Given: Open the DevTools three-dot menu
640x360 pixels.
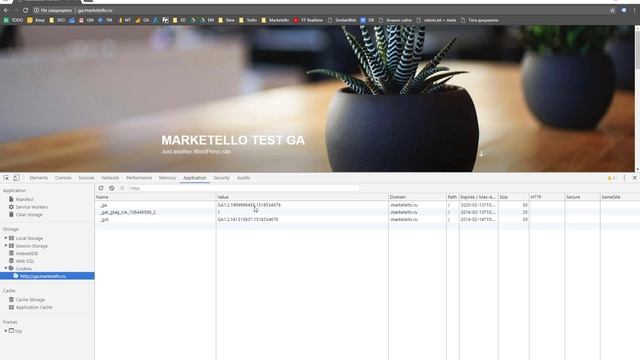Looking at the screenshot, I should coord(624,178).
